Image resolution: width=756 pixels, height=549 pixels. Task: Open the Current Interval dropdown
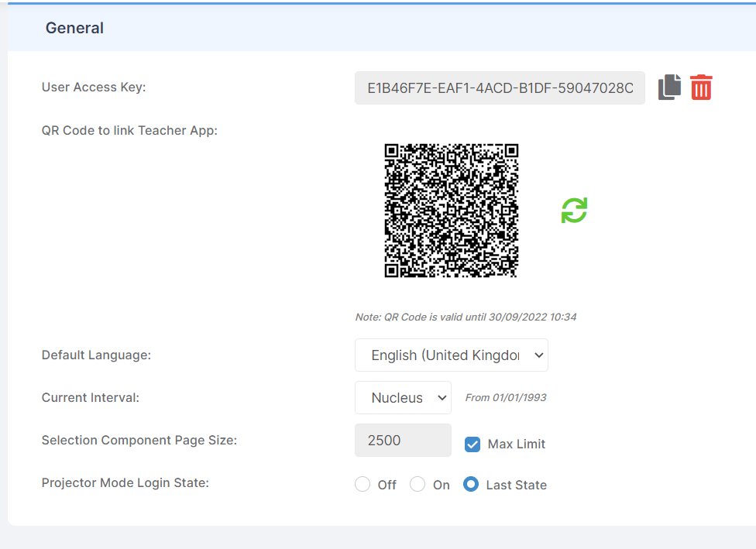click(403, 398)
